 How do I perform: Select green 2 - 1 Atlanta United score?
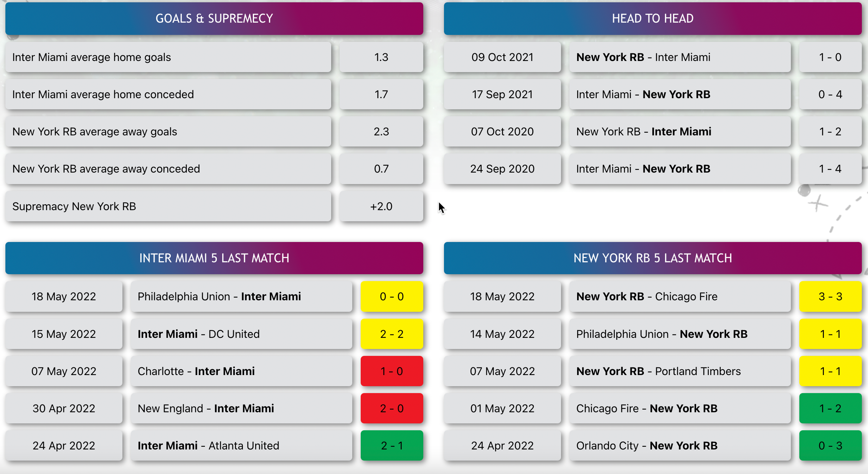[392, 446]
